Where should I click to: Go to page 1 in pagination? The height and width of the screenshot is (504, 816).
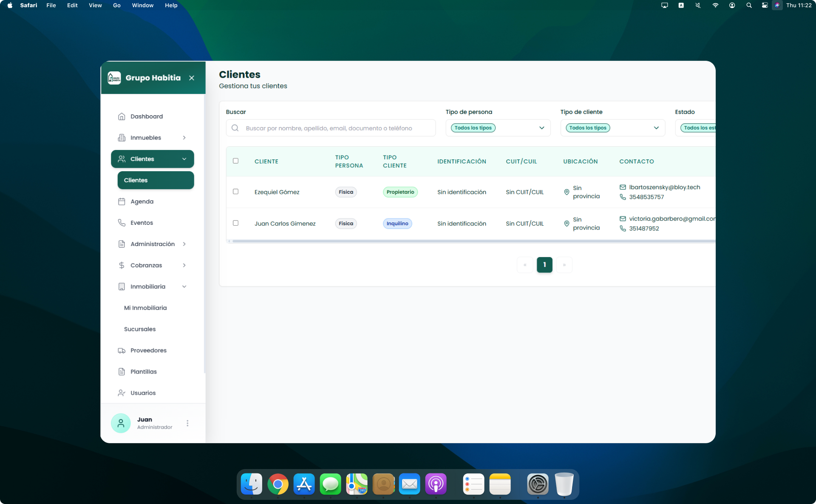tap(544, 265)
